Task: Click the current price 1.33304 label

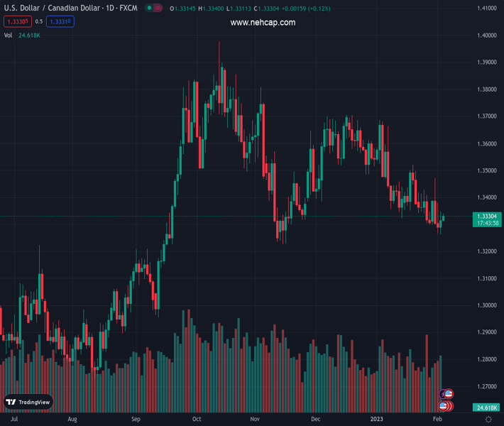Action: [486, 216]
